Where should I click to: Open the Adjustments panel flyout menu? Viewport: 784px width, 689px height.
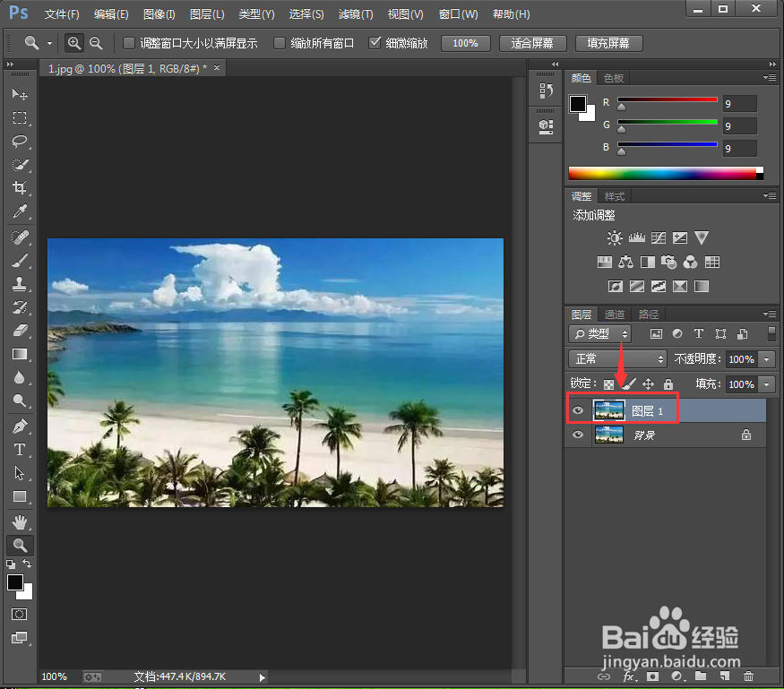[770, 195]
